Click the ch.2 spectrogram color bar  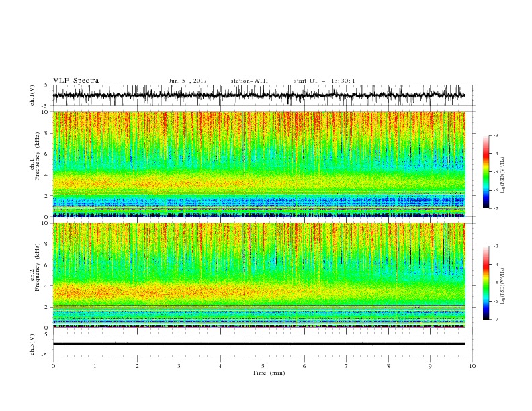pyautogui.click(x=486, y=283)
